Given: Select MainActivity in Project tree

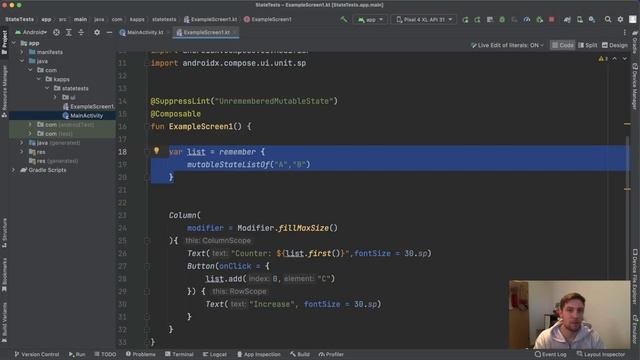Looking at the screenshot, I should pyautogui.click(x=83, y=116).
